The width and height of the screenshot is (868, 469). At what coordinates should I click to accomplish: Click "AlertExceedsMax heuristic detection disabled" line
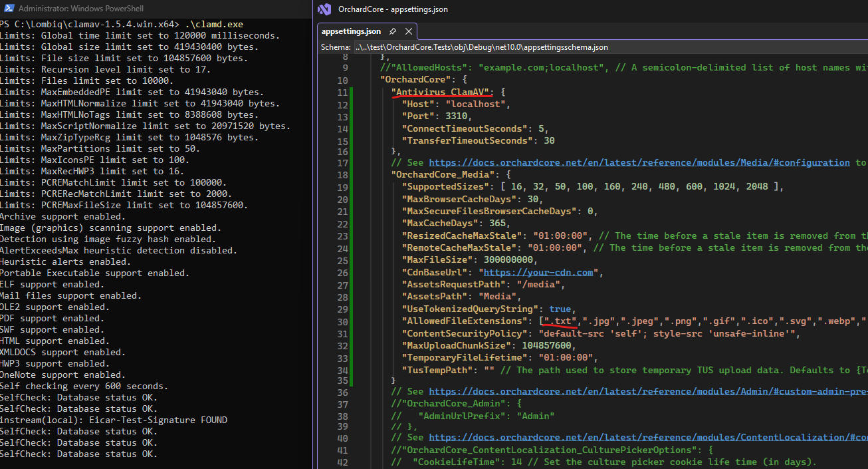118,250
